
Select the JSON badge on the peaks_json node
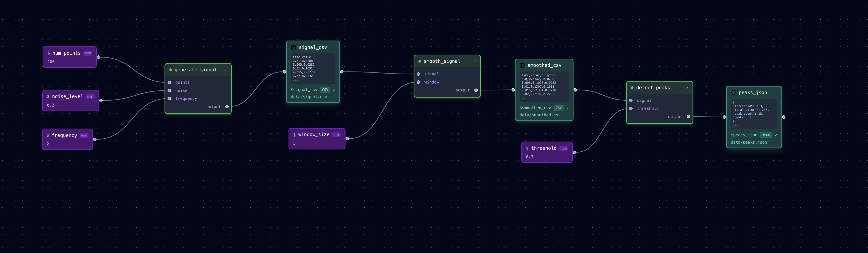(766, 135)
